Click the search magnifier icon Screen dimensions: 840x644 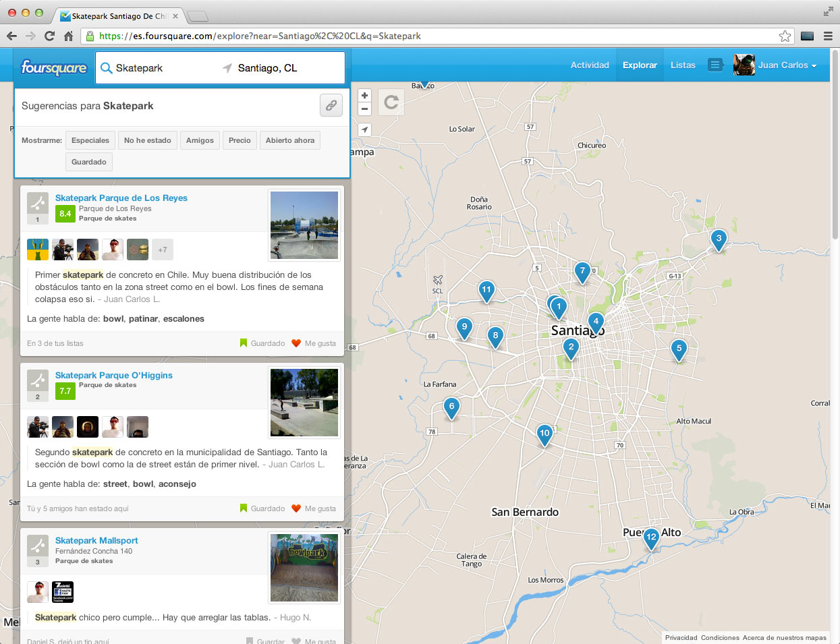point(107,68)
